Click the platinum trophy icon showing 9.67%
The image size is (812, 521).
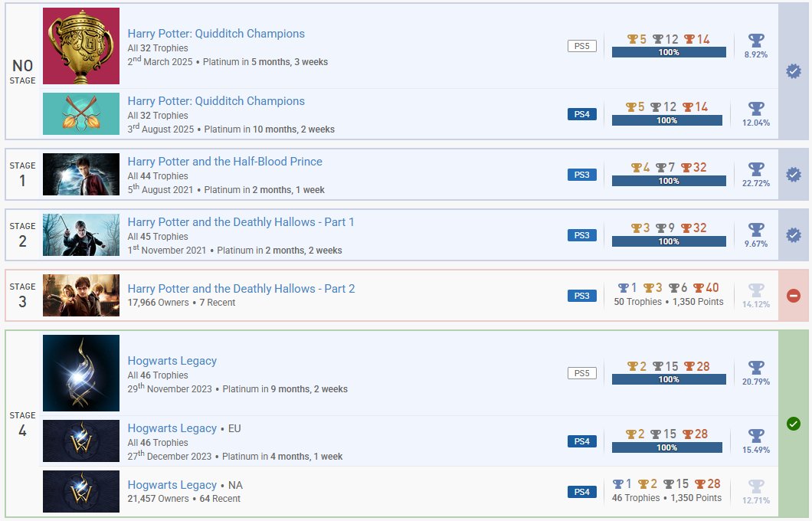[x=756, y=230]
